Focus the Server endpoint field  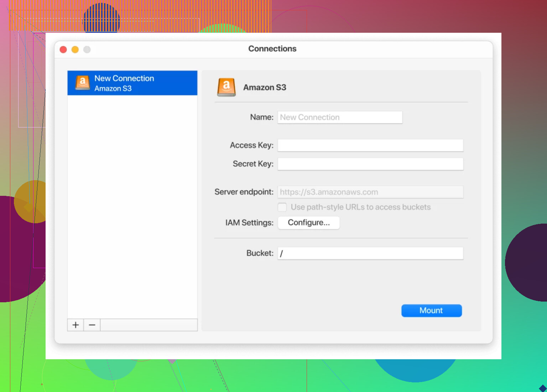(x=370, y=192)
